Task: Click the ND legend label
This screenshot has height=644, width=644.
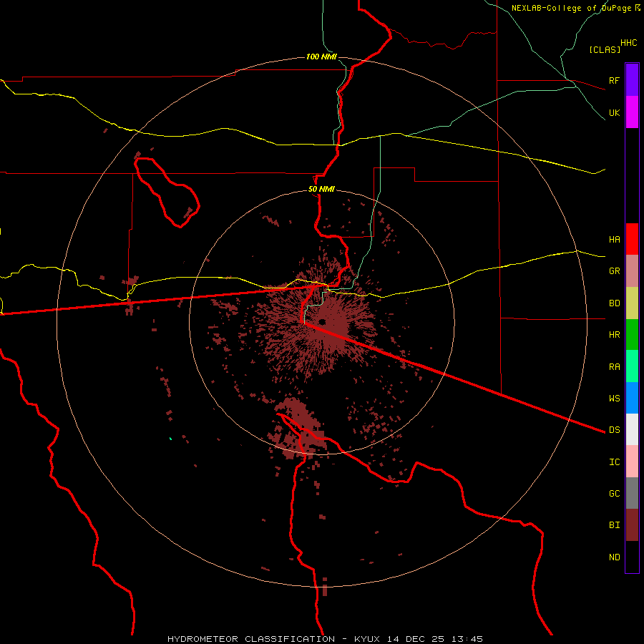Action: (x=614, y=557)
